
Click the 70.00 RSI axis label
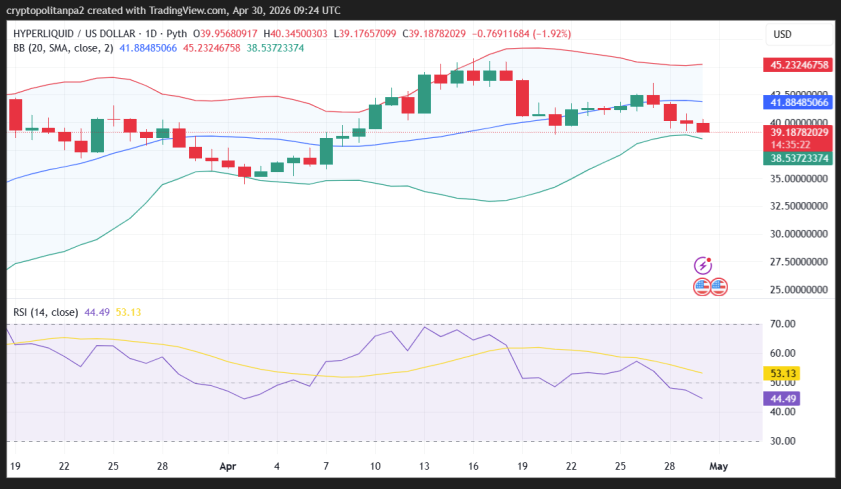[783, 324]
